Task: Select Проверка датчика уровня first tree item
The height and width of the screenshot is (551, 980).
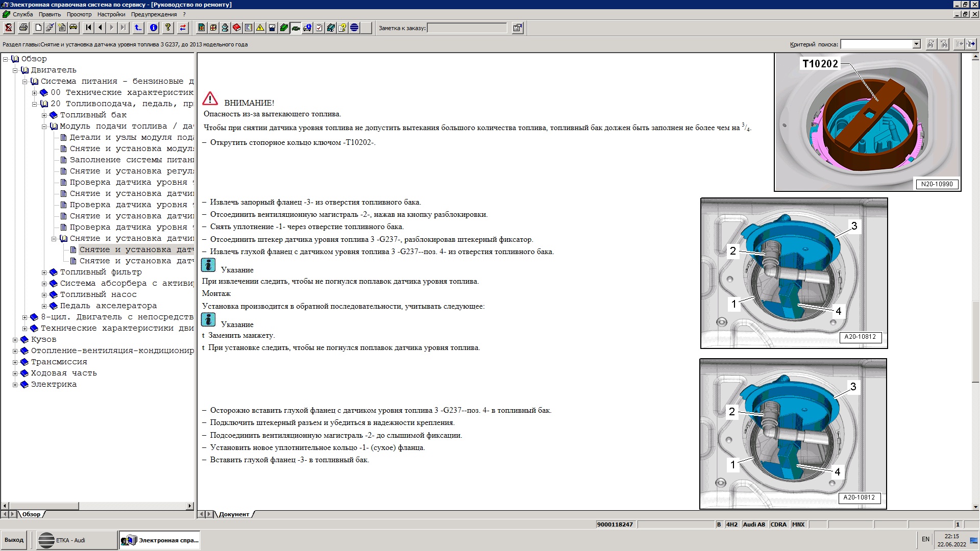Action: tap(128, 182)
